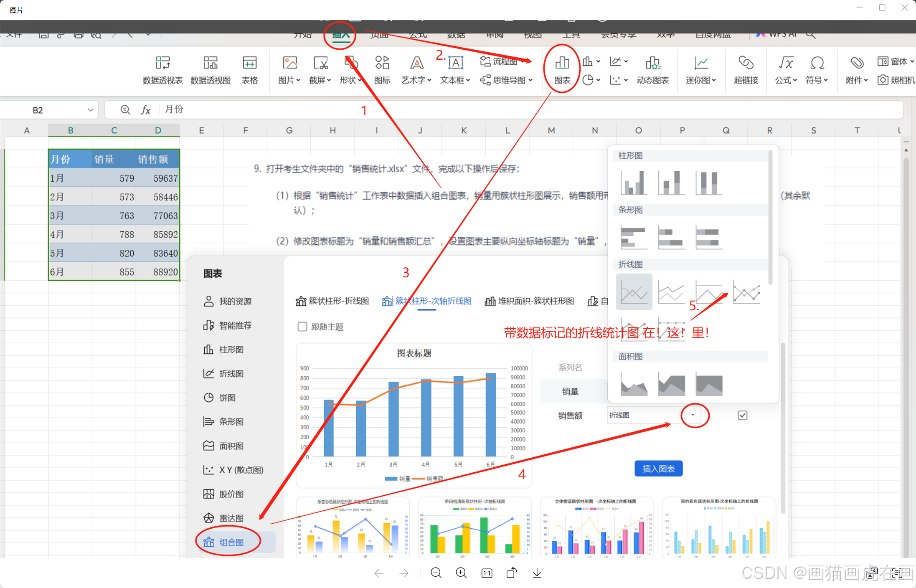
Task: Toggle the 跟随主题 checkbox
Action: [x=302, y=327]
